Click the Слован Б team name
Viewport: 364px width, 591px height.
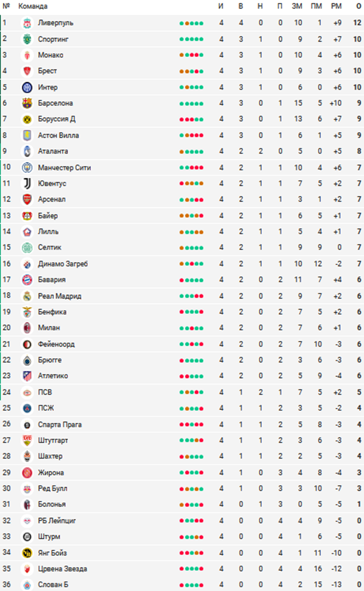(53, 585)
